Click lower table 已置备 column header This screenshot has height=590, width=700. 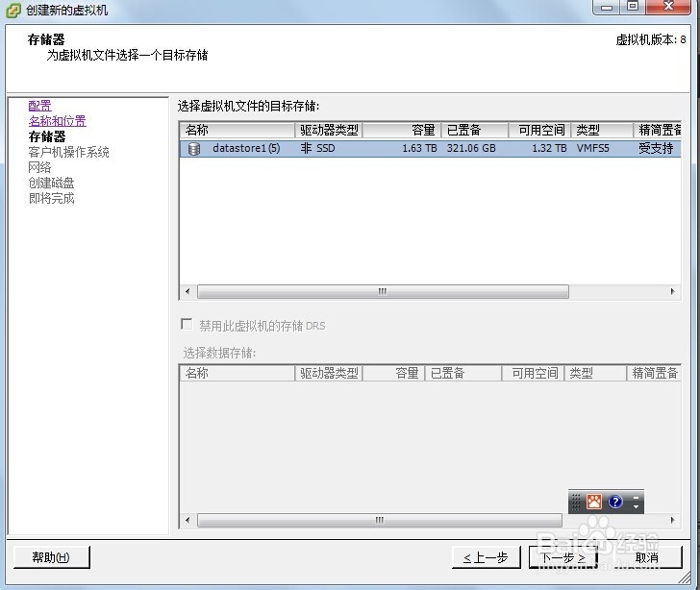coord(463,373)
